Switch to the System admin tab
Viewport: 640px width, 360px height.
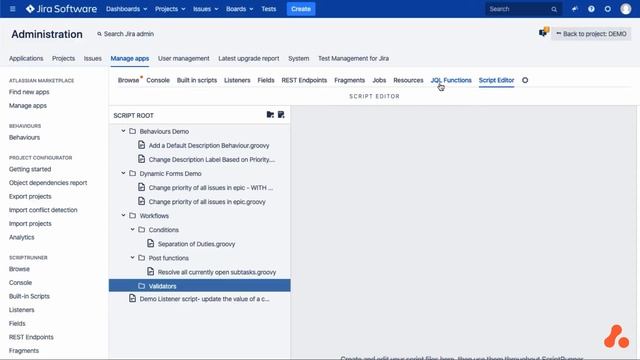(x=298, y=58)
